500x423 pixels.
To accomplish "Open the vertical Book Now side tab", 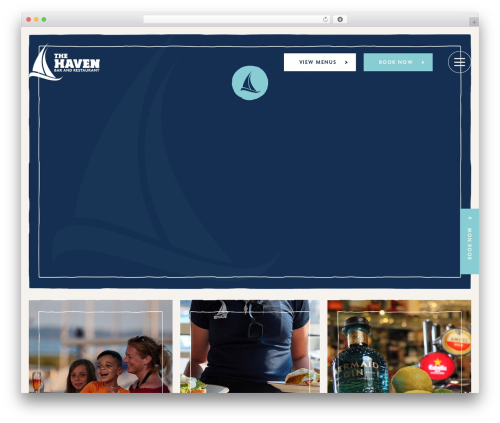I will pos(470,241).
